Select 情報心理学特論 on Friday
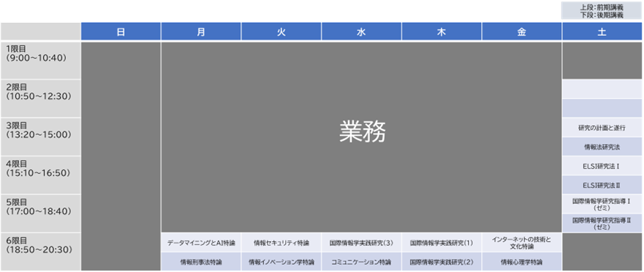The image size is (644, 272). [522, 262]
